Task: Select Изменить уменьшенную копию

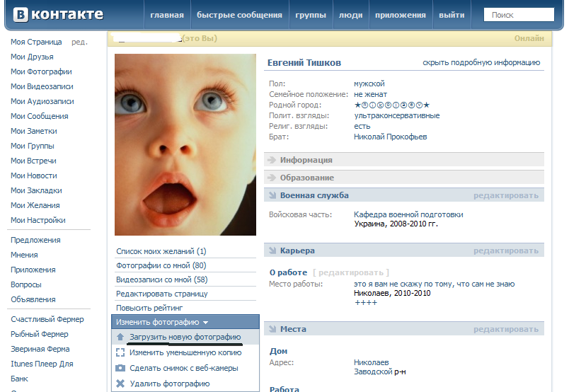Action: click(185, 352)
